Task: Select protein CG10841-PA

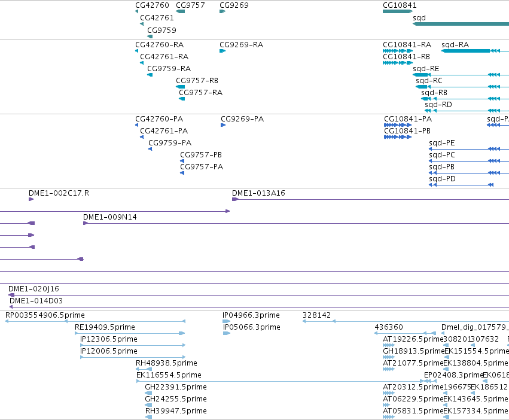Action: click(x=408, y=119)
